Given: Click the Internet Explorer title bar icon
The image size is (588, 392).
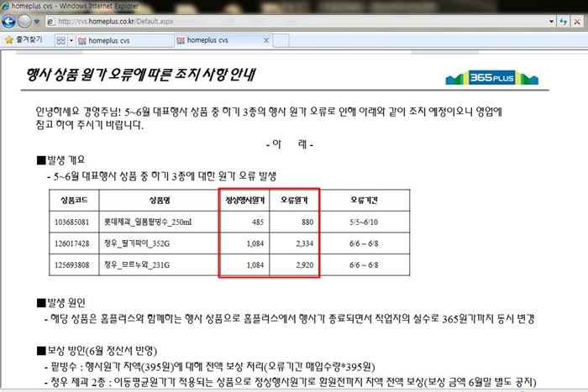Looking at the screenshot, I should [x=5, y=6].
